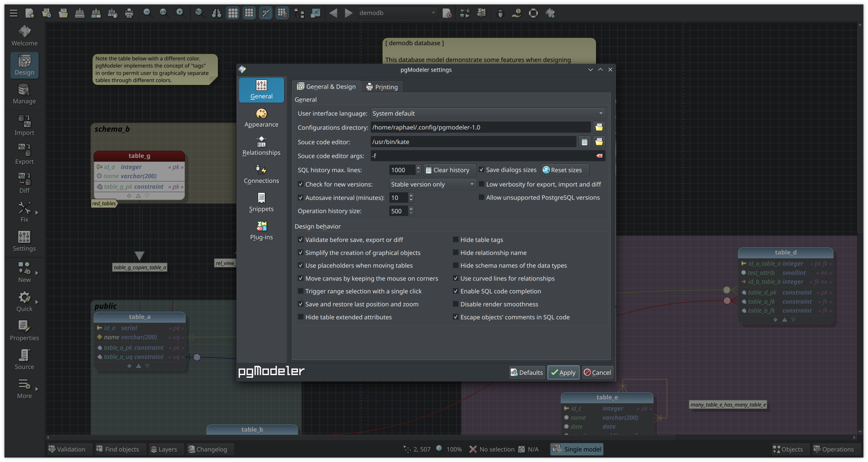Switch to the Printing tab
This screenshot has width=868, height=462.
pos(382,87)
